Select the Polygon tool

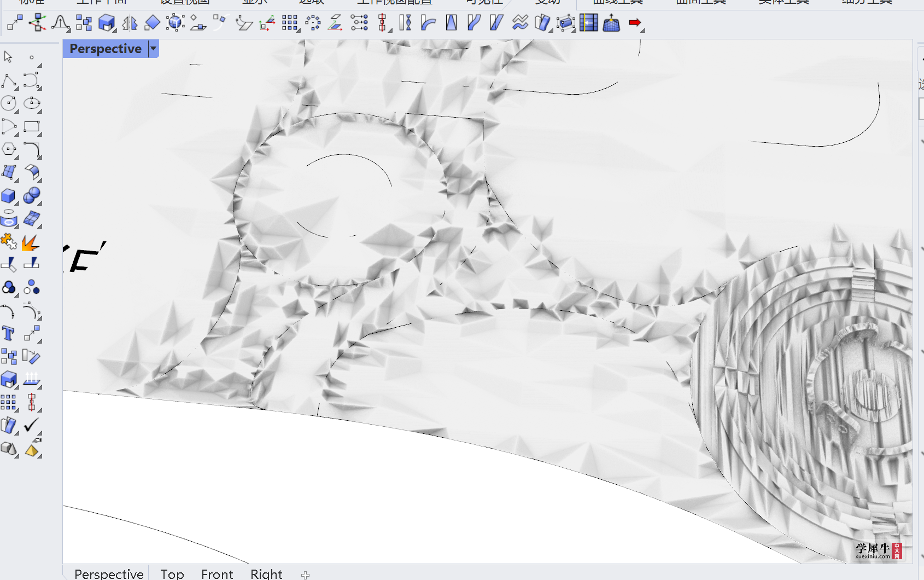click(x=9, y=149)
